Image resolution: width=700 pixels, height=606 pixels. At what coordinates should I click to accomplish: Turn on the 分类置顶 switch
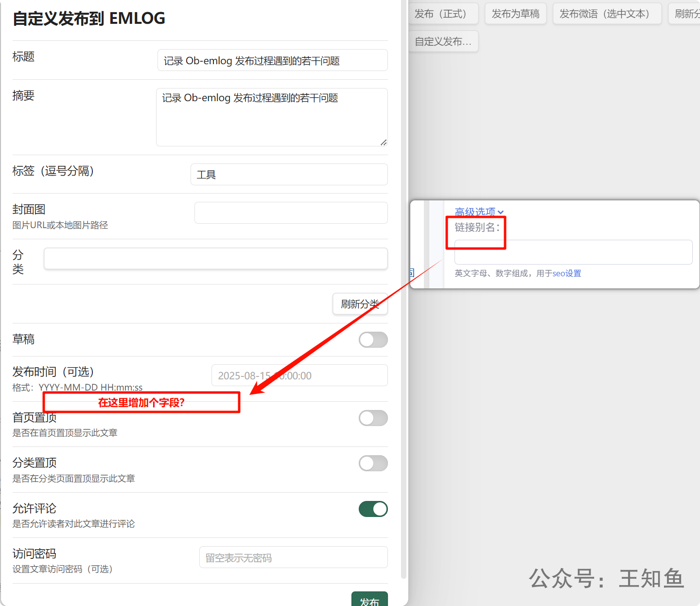(373, 463)
